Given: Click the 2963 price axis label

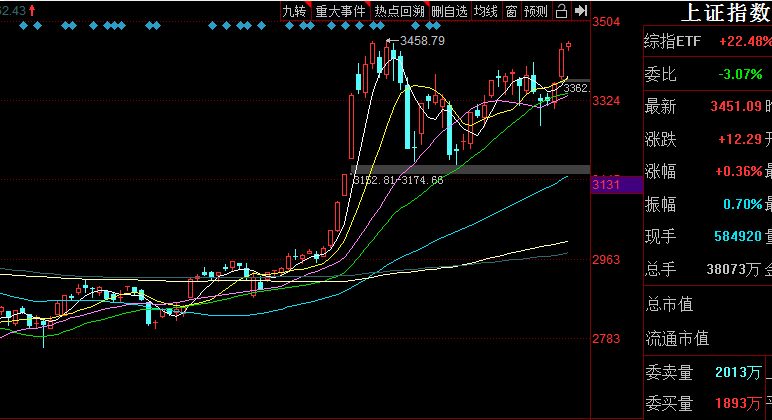Looking at the screenshot, I should pos(606,259).
